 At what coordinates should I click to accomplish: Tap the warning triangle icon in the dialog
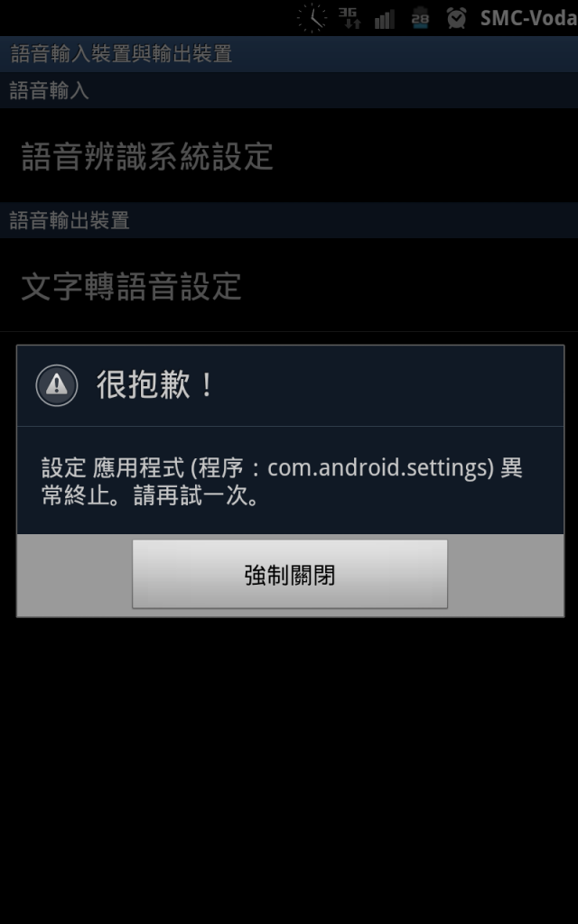[57, 385]
